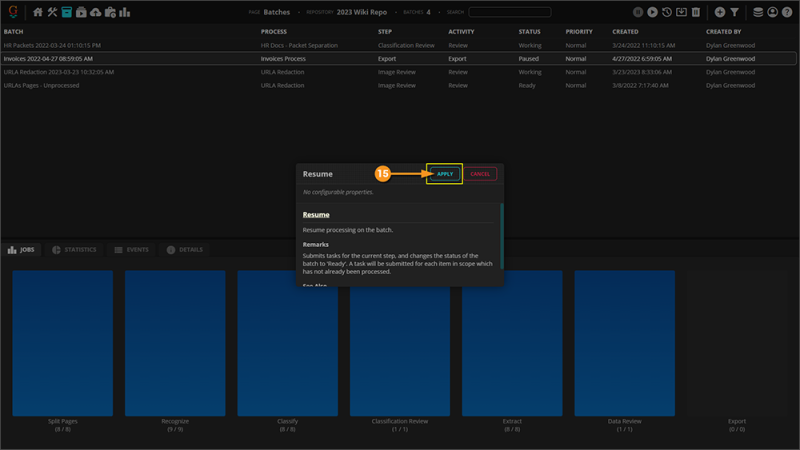
Task: Show the Details tab
Action: (184, 250)
